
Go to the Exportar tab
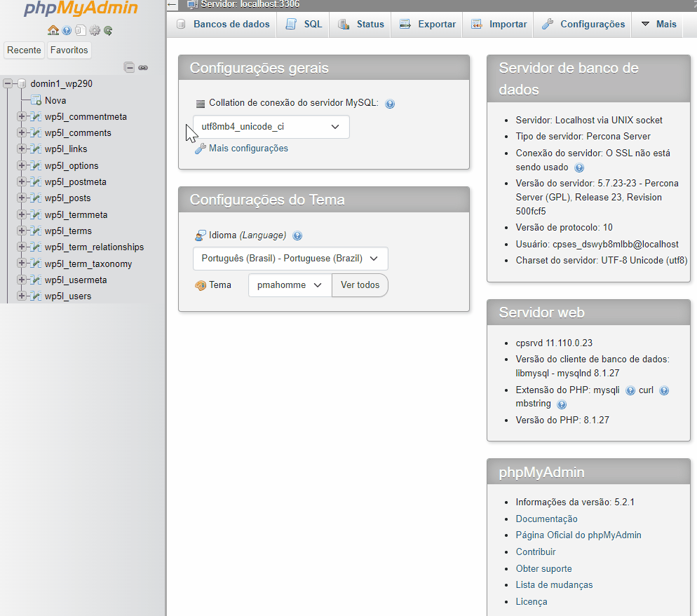pos(427,25)
